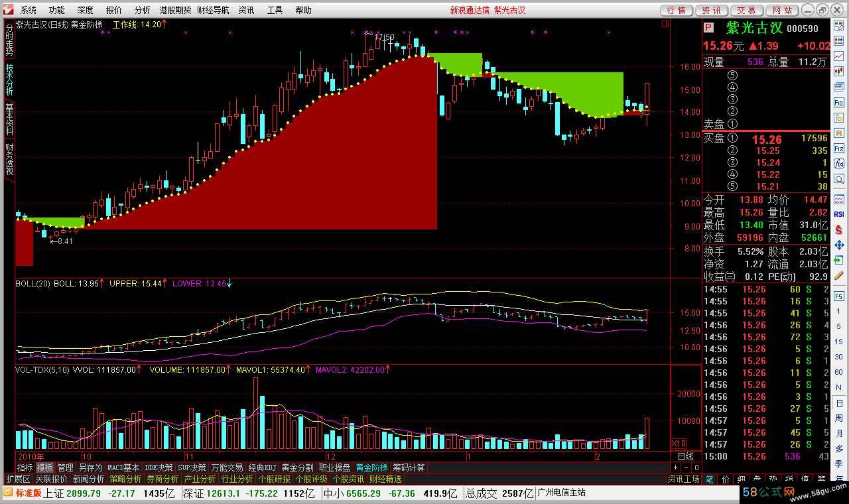Click the tree structure icon in right toolbar

[839, 119]
